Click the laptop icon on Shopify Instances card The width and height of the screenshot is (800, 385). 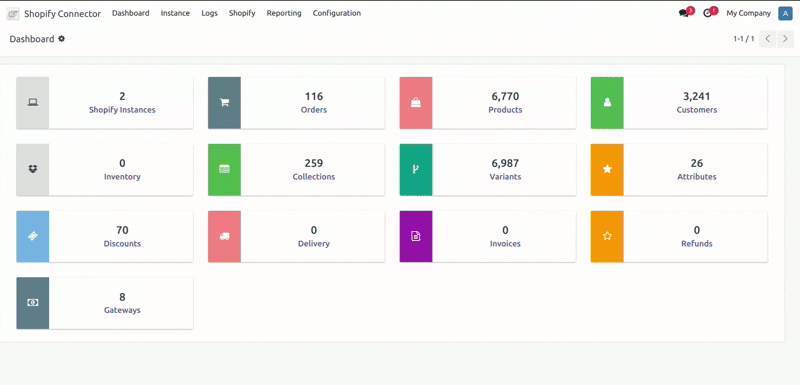(33, 102)
